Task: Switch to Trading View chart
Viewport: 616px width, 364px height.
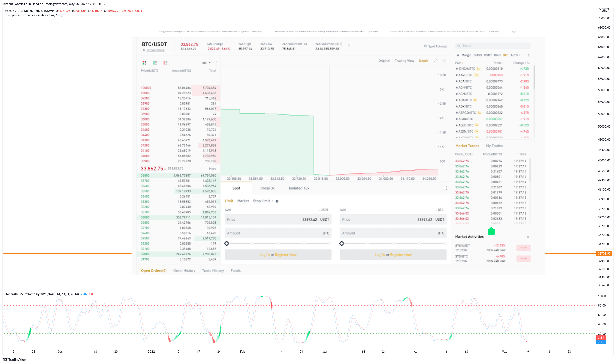Action: (x=404, y=61)
